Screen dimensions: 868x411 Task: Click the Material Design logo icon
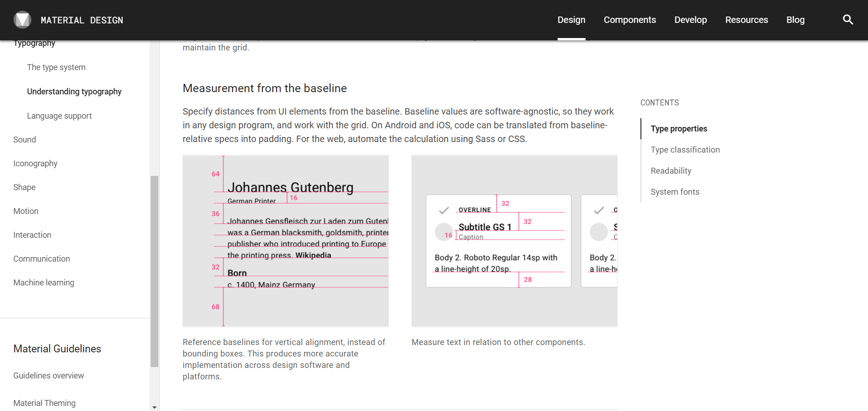click(22, 20)
